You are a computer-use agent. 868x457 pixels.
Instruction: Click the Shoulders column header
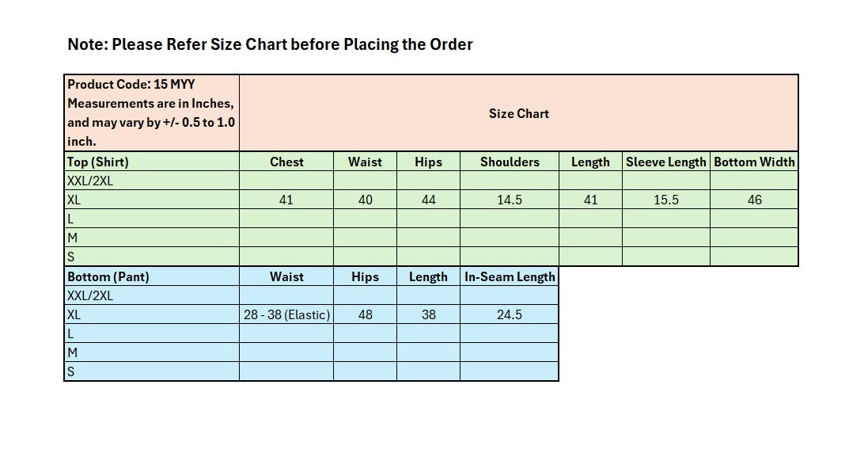(x=510, y=162)
